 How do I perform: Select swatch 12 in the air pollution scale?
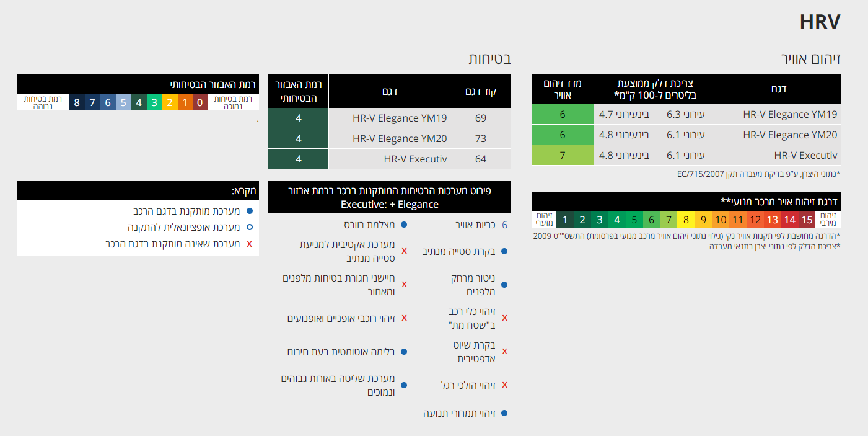(x=755, y=220)
